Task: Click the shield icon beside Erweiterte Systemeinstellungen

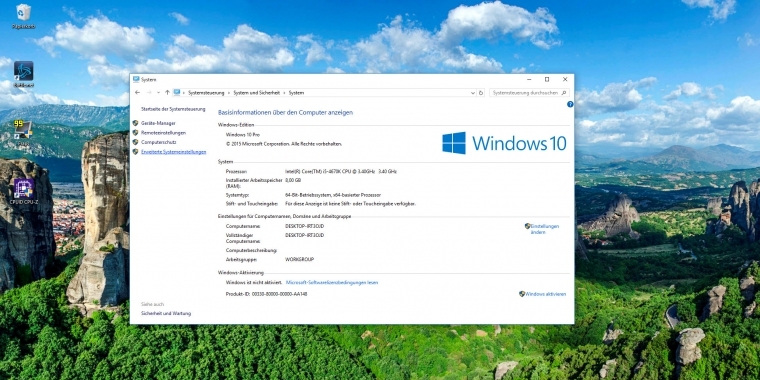Action: 135,152
